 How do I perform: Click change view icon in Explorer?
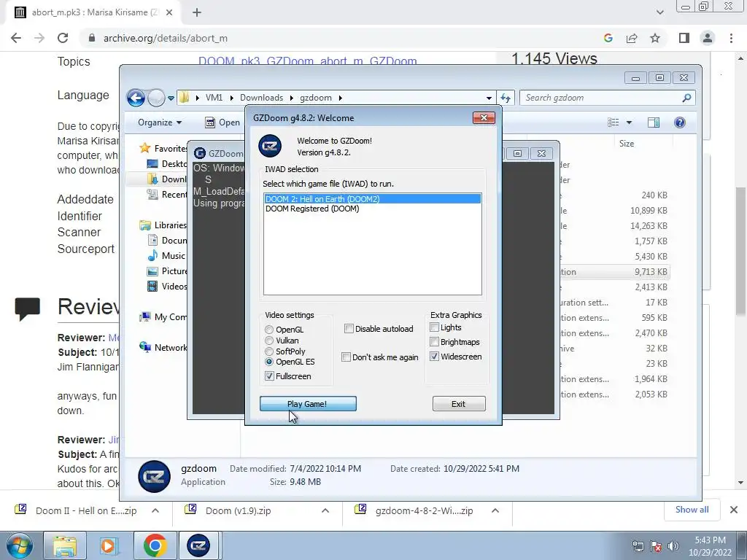click(614, 122)
